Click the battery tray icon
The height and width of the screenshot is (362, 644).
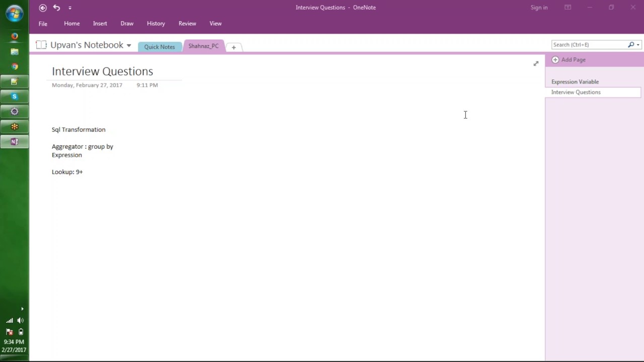click(x=21, y=332)
